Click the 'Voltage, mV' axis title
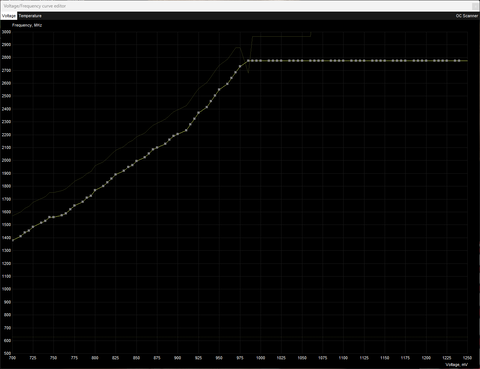 point(456,365)
